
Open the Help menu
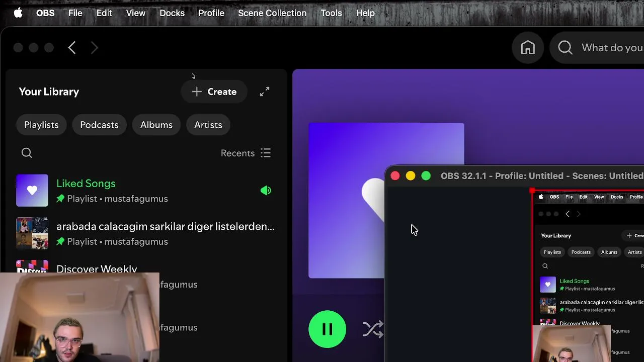365,13
